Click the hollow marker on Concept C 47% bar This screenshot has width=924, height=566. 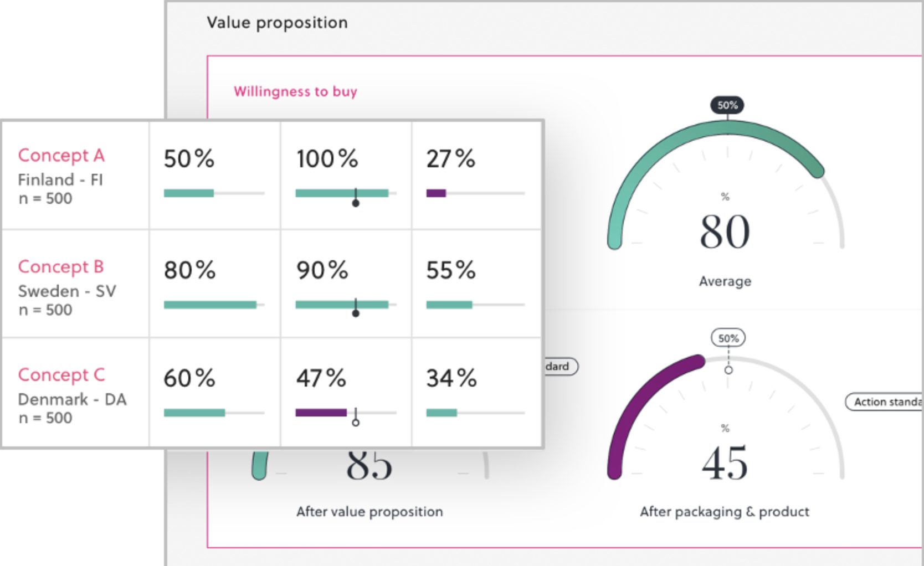[356, 422]
